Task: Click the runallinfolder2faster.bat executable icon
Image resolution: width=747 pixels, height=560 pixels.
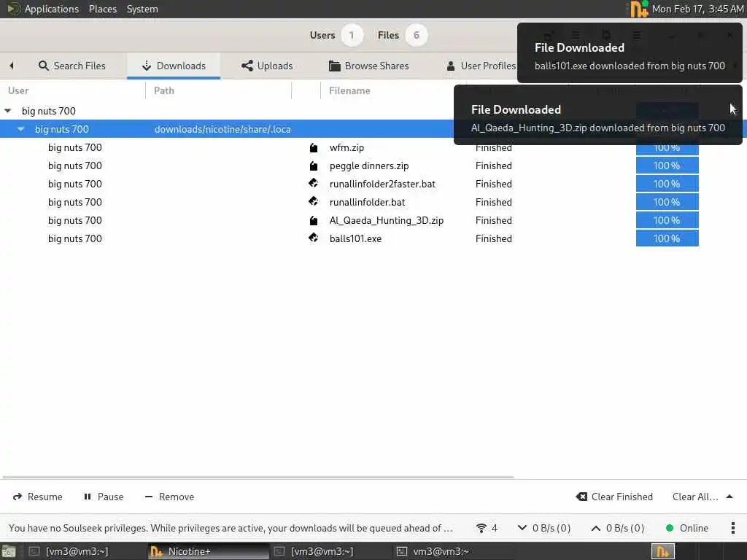Action: 314,183
